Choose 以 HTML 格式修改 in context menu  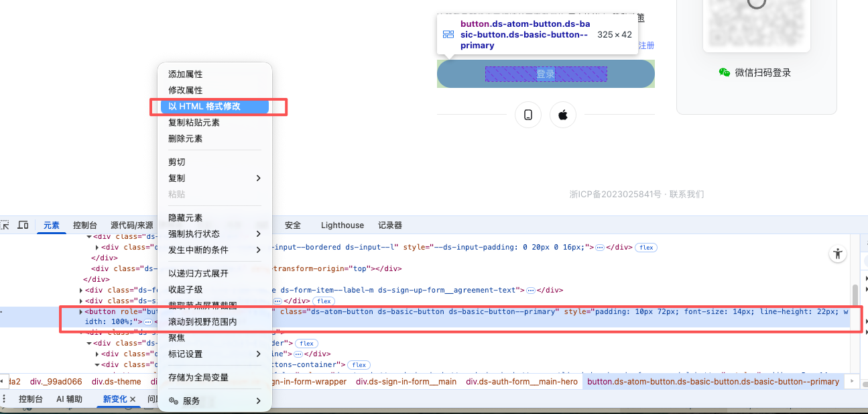214,106
